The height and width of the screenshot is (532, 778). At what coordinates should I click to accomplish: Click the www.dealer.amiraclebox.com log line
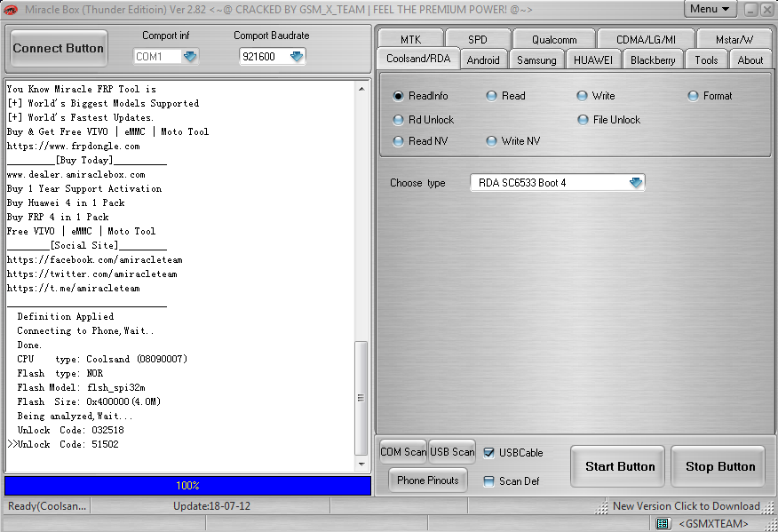click(75, 174)
